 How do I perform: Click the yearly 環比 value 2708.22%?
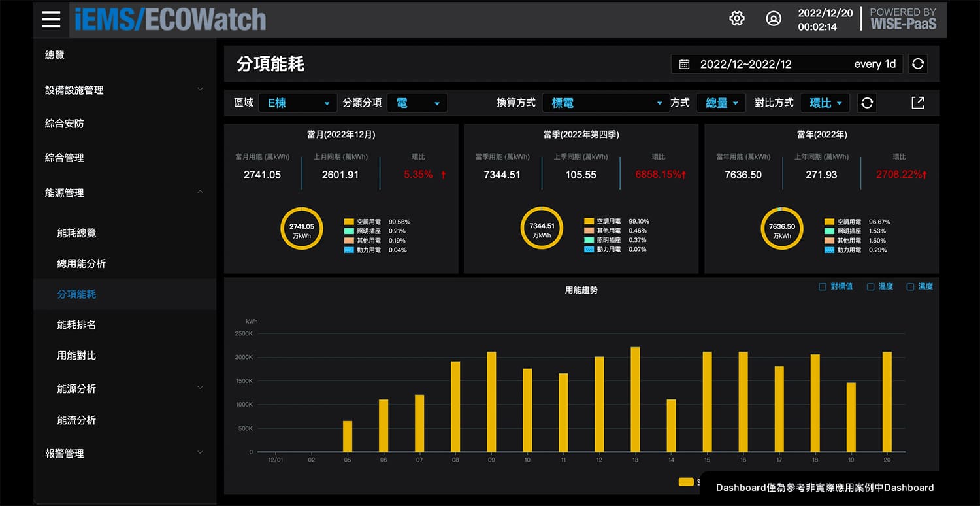click(899, 175)
